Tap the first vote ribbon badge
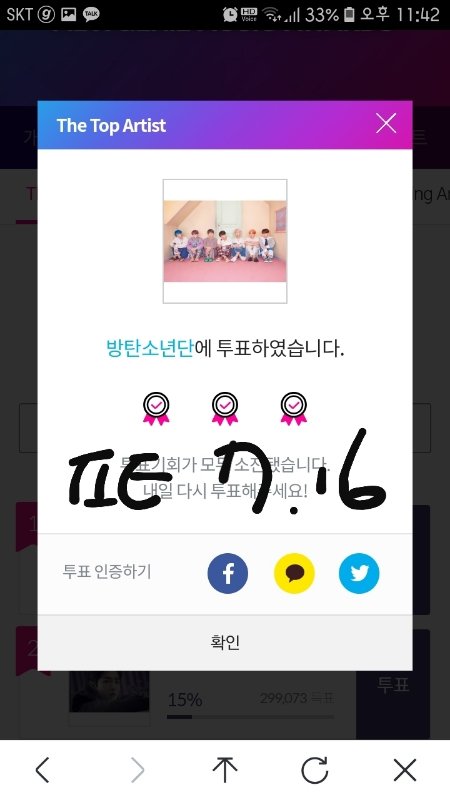This screenshot has width=450, height=800. tap(156, 409)
